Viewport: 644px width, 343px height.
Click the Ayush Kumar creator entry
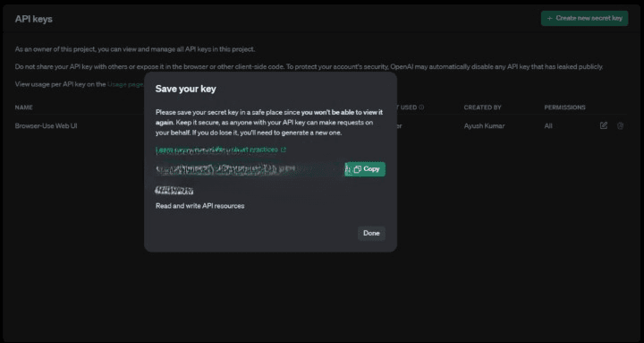coord(484,126)
